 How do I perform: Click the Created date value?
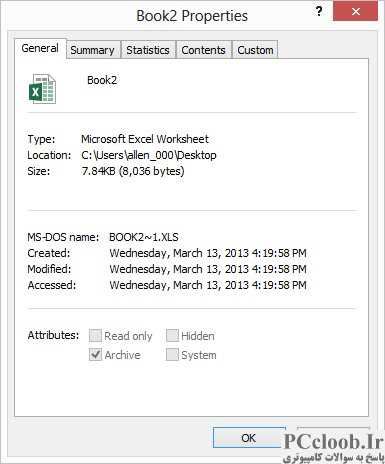tap(208, 253)
